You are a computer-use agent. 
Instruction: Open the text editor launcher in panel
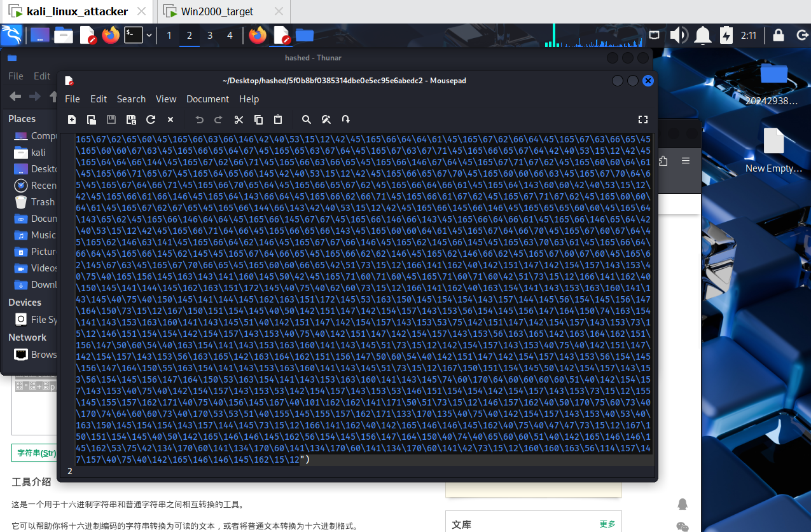click(87, 35)
